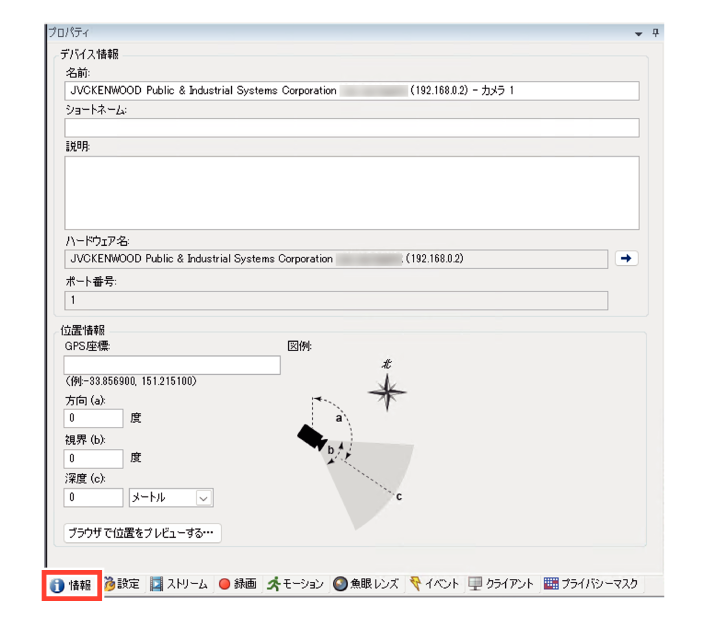Switch to the 設定 tab
Viewport: 708px width, 620px height.
(x=121, y=584)
